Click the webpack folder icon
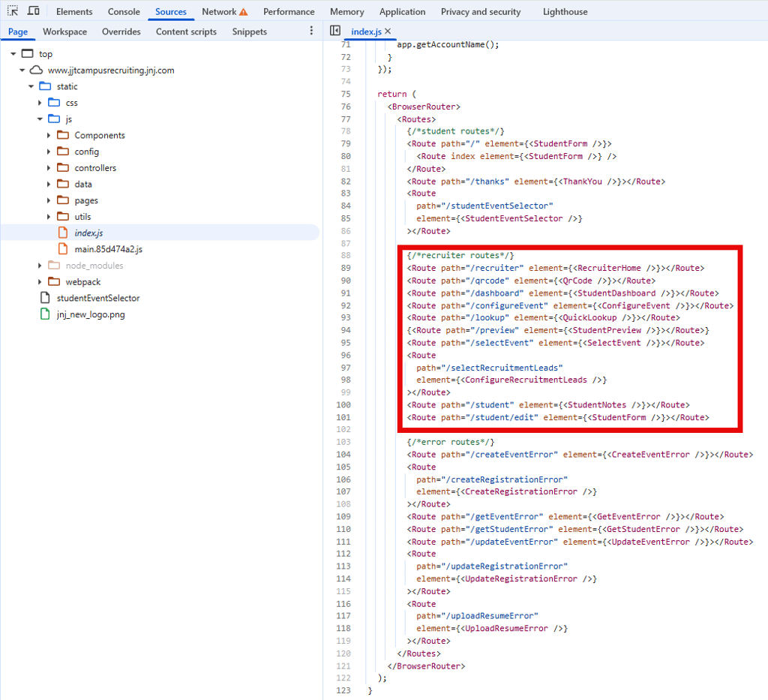The width and height of the screenshot is (768, 700). [54, 281]
